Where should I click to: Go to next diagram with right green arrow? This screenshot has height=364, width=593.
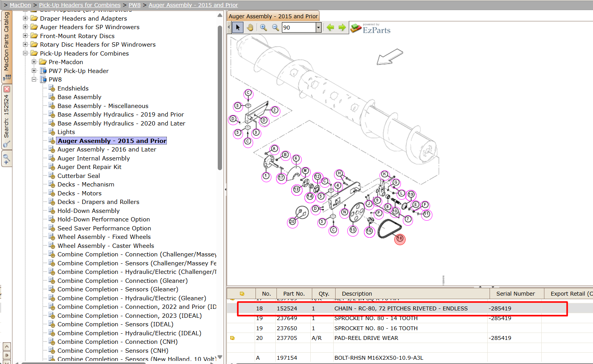click(342, 27)
